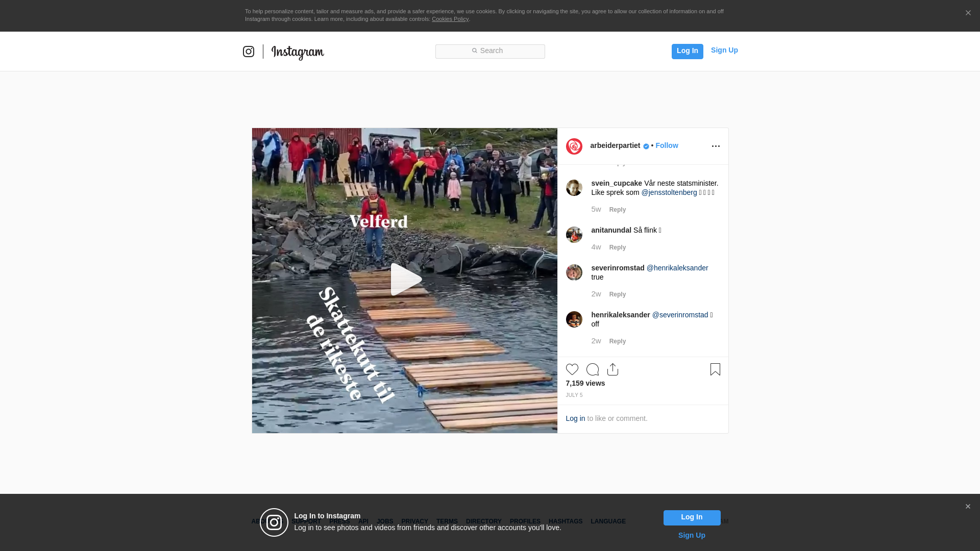
Task: Click the Instagram camera glyph logo
Action: tap(249, 52)
